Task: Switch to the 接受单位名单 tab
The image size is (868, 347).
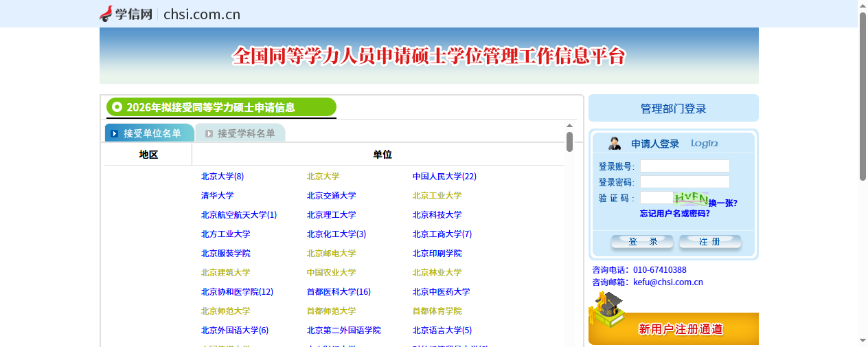Action: click(x=150, y=133)
